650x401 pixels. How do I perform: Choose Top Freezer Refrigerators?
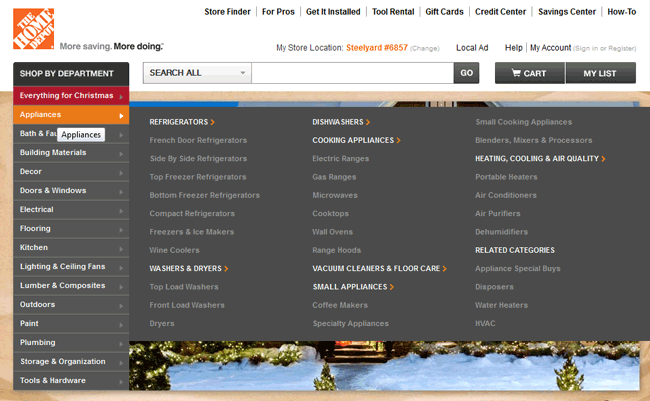click(198, 177)
